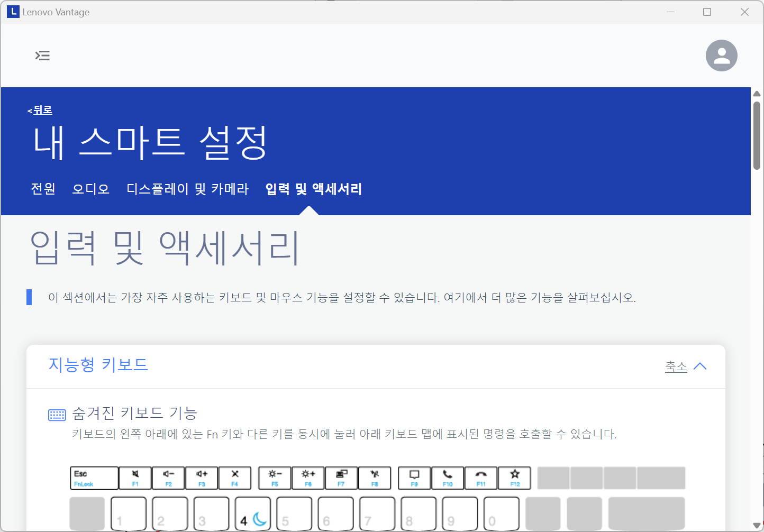
Task: Click the 입력 및 액세서리 page heading
Action: click(165, 247)
